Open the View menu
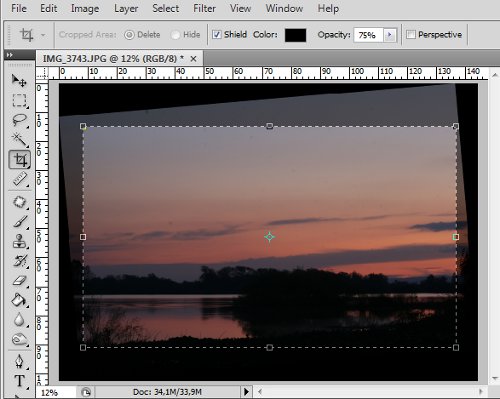Image resolution: width=500 pixels, height=399 pixels. 240,8
